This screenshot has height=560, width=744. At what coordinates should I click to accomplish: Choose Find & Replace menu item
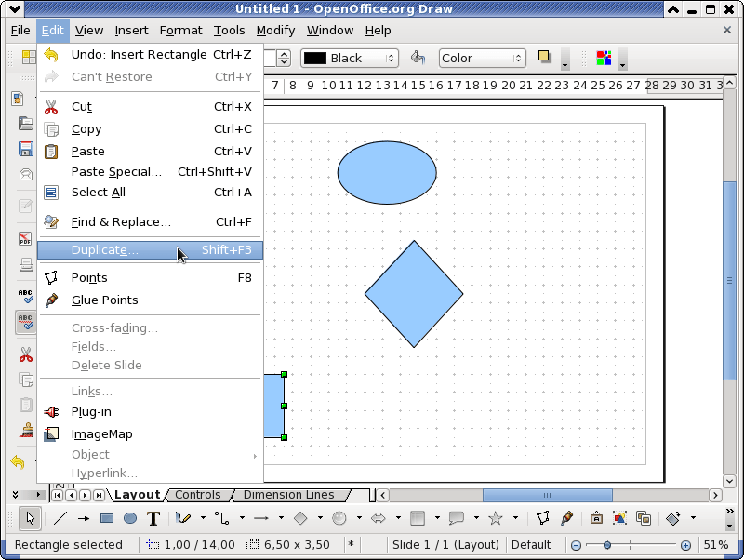coord(150,222)
